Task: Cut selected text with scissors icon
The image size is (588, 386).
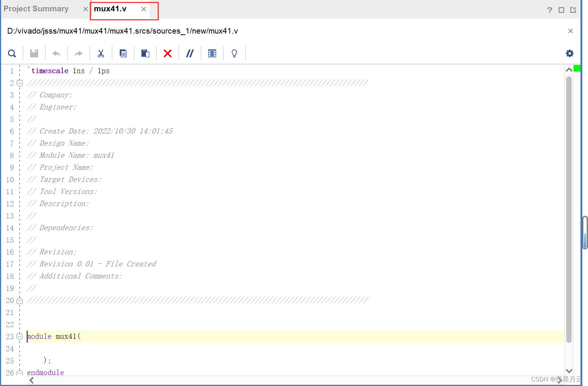Action: 101,53
